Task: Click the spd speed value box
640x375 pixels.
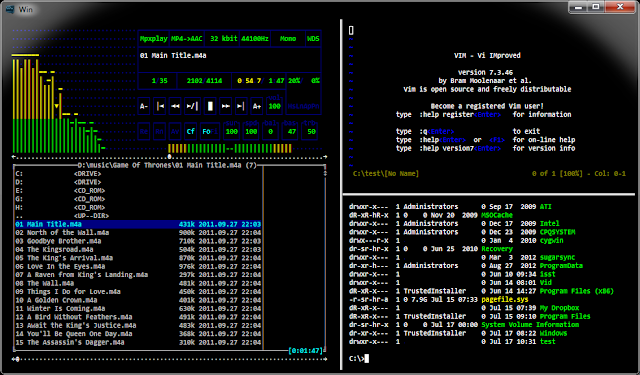Action: [x=251, y=130]
